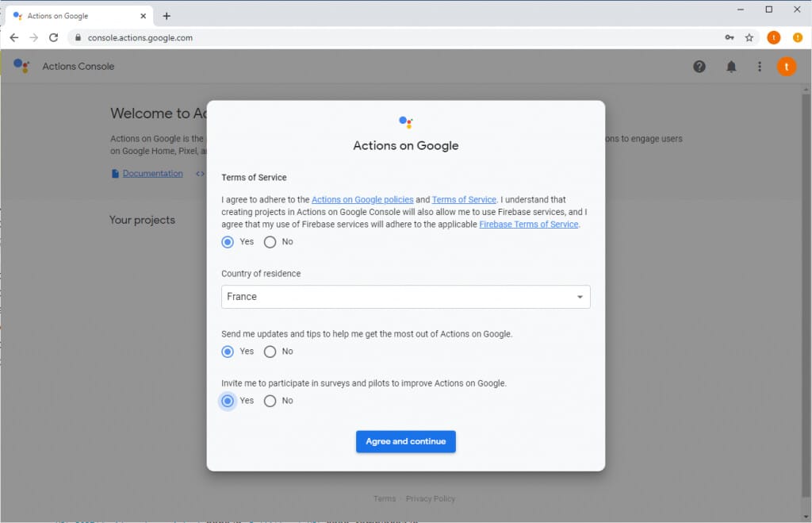The width and height of the screenshot is (812, 523).
Task: Open the account avatar in Actions Console header
Action: coord(786,67)
